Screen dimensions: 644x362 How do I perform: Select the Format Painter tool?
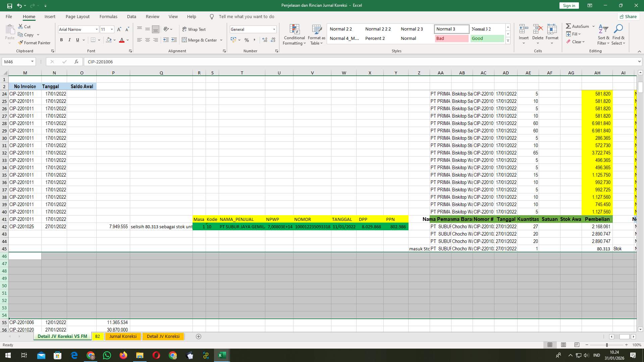[35, 43]
